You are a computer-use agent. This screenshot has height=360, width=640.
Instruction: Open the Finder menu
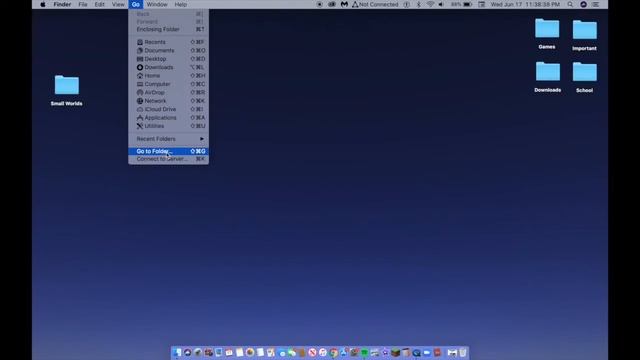tap(62, 4)
